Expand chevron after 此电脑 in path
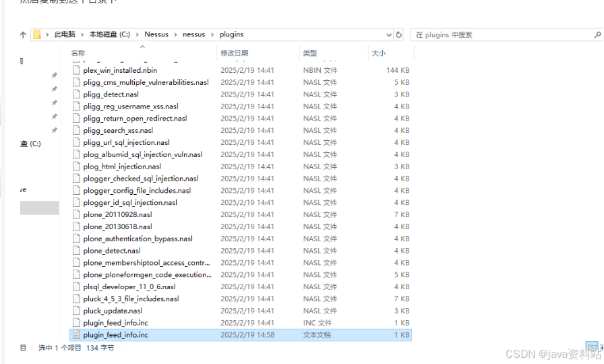604x364 pixels. click(x=82, y=34)
